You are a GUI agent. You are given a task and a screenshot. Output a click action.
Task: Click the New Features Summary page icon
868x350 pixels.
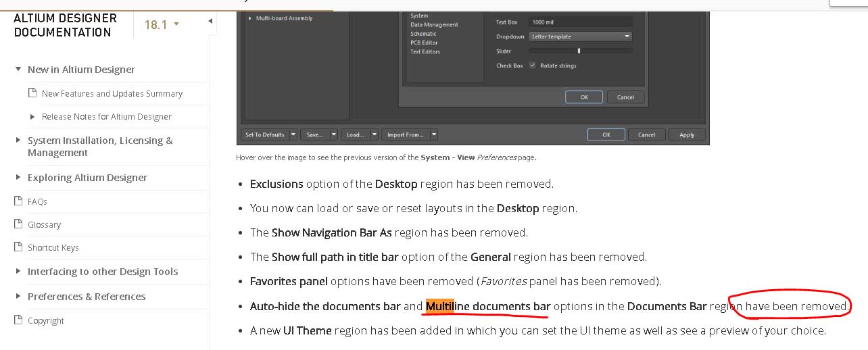[x=32, y=93]
